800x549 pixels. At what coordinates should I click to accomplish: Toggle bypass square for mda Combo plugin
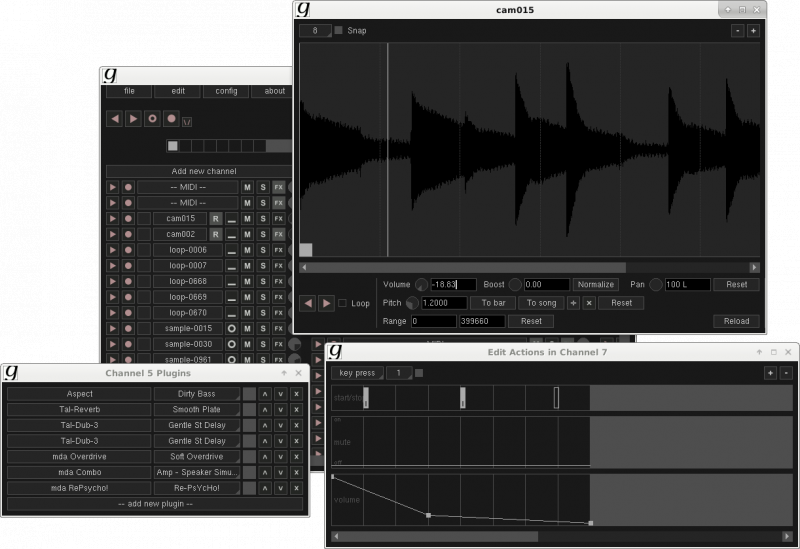coord(249,472)
